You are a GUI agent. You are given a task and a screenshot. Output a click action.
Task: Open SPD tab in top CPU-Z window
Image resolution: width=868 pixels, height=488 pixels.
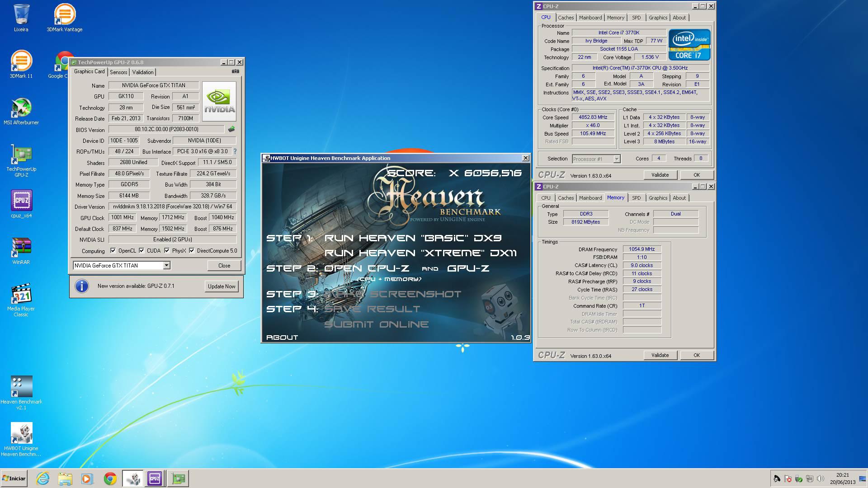pyautogui.click(x=637, y=18)
